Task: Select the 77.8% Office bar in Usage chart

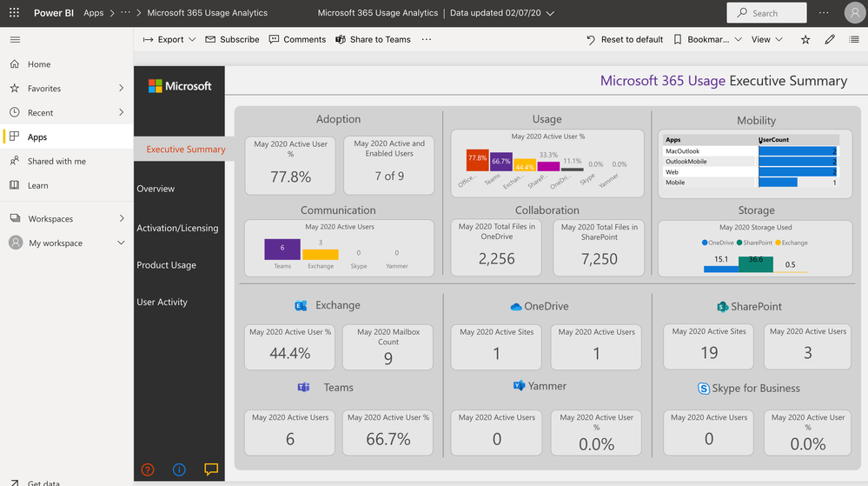Action: [x=477, y=160]
